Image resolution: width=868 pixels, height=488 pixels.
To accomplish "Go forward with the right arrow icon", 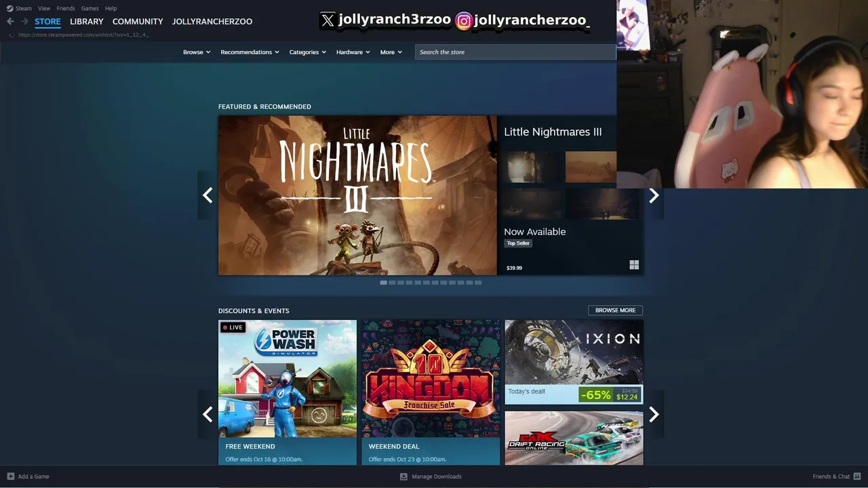I will pyautogui.click(x=24, y=22).
